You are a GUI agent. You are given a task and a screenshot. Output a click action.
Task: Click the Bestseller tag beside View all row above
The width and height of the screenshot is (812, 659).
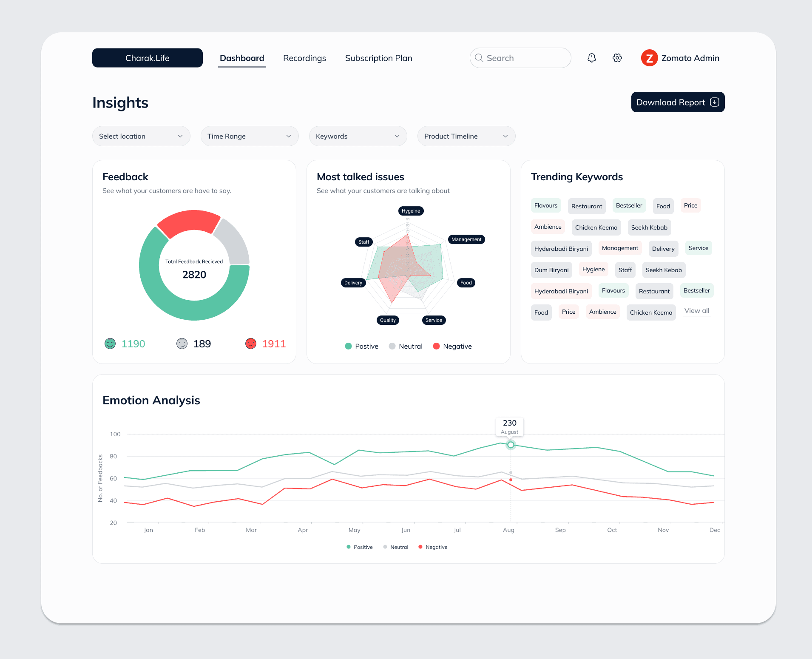point(696,290)
